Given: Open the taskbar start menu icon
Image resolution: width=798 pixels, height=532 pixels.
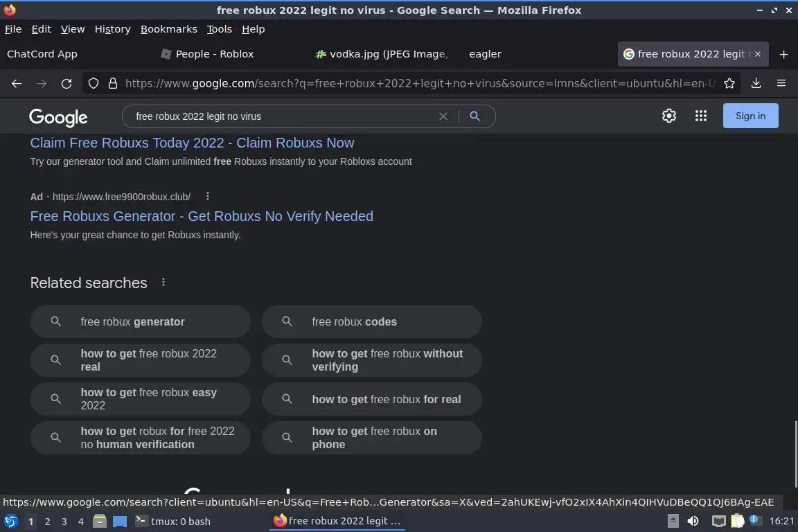Looking at the screenshot, I should (x=10, y=521).
